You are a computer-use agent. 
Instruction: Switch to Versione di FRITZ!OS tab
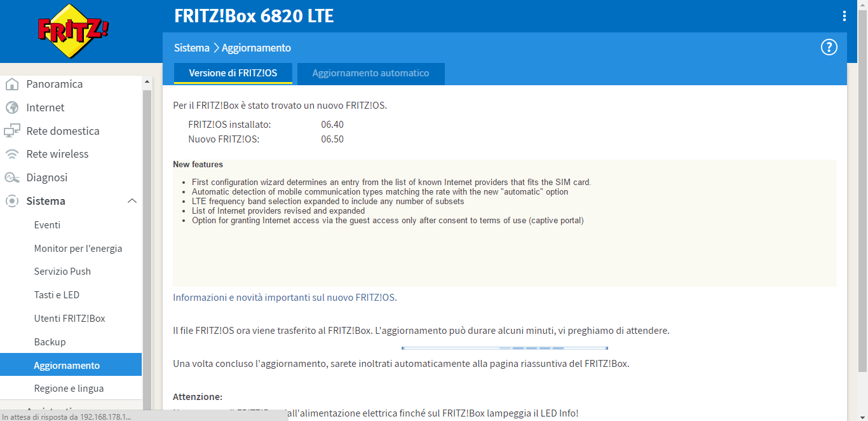233,73
